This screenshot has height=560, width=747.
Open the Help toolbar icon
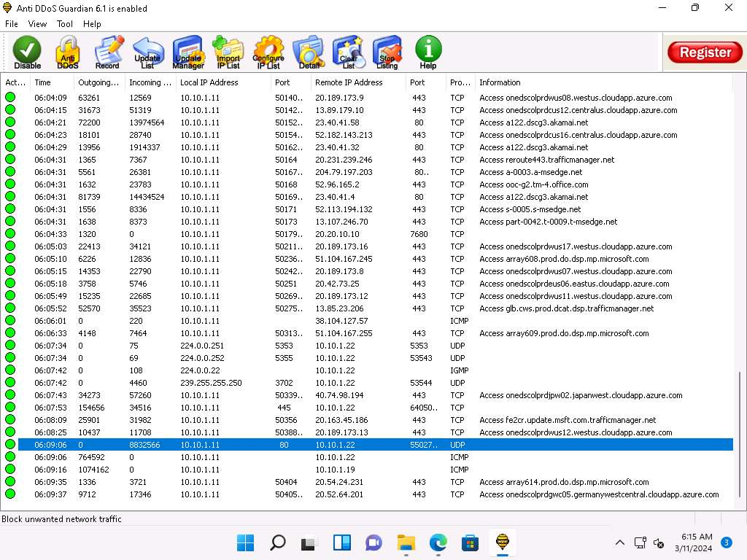[428, 52]
